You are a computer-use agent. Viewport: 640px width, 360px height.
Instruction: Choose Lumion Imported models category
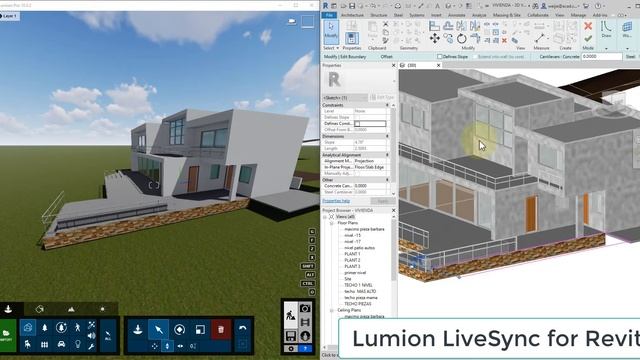click(28, 328)
